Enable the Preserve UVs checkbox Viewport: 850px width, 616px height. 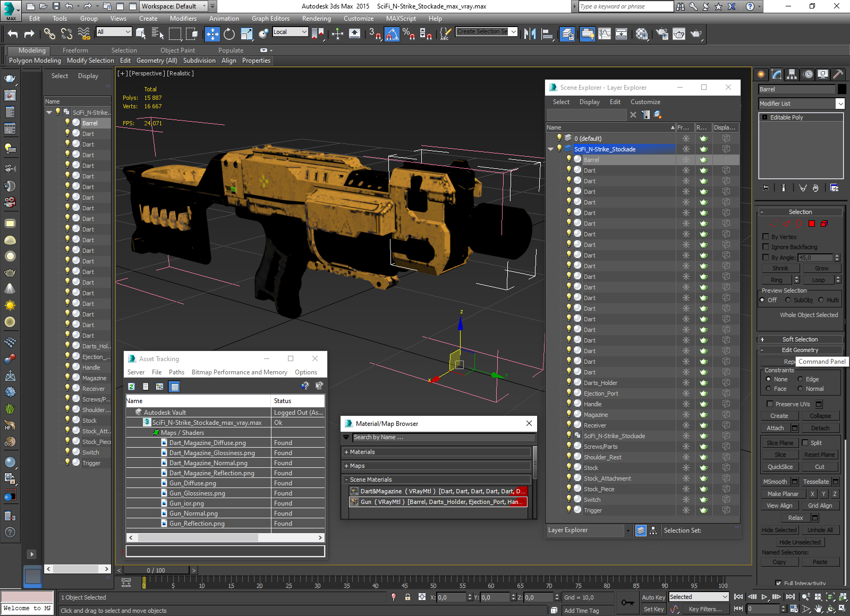pyautogui.click(x=770, y=404)
